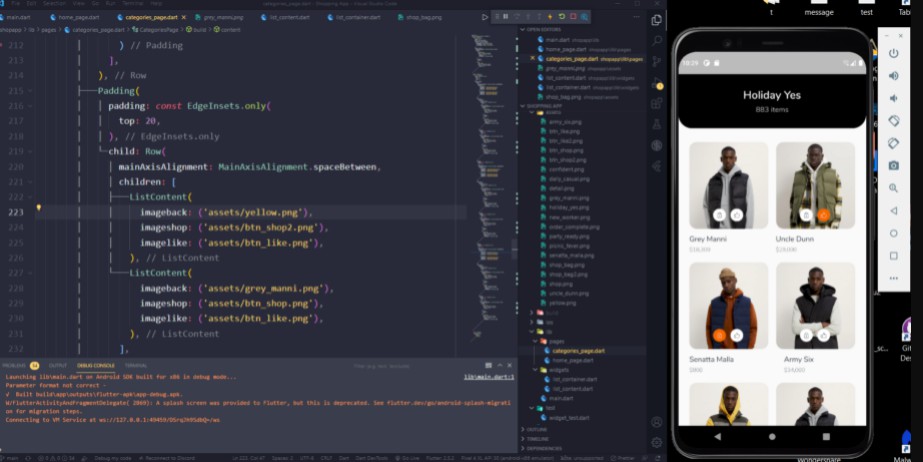Switch to the list_content.dart editor tab
Viewport: 923px width, 462px height.
[285, 17]
